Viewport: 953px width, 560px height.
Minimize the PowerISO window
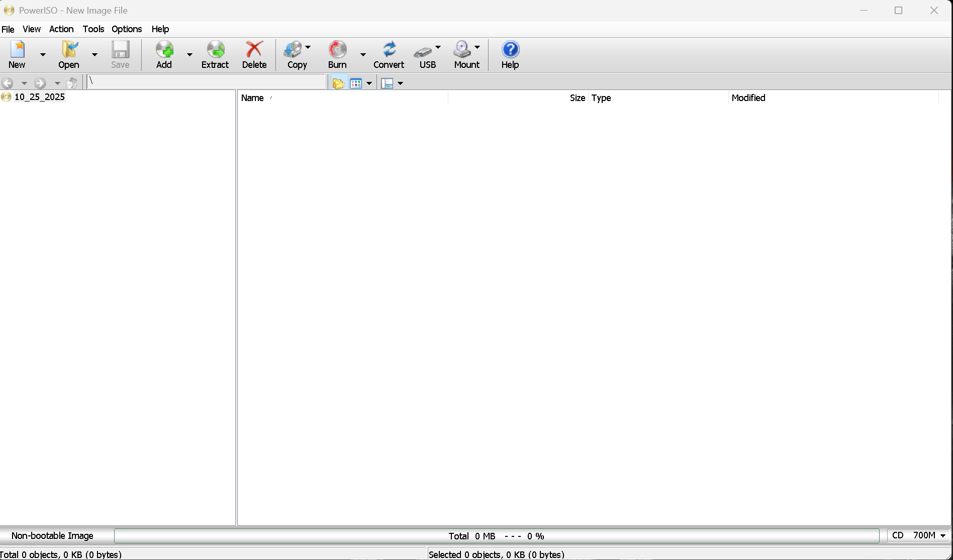pos(864,10)
